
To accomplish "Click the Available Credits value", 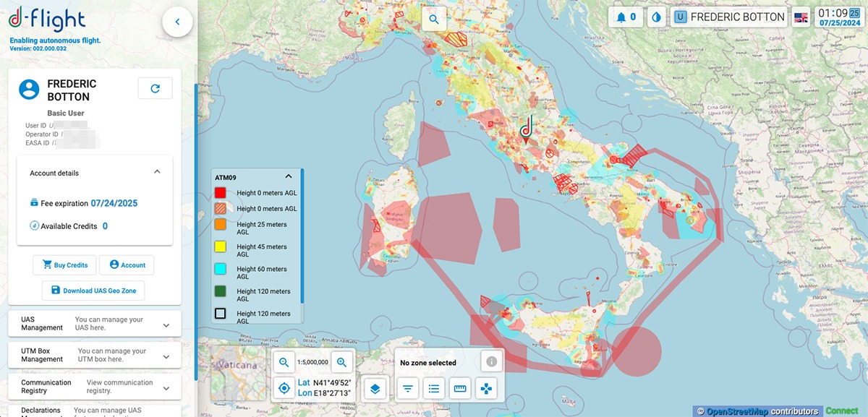I will pos(105,226).
